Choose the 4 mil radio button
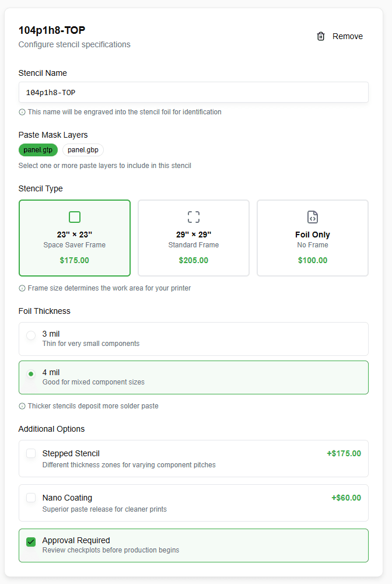 (x=31, y=374)
